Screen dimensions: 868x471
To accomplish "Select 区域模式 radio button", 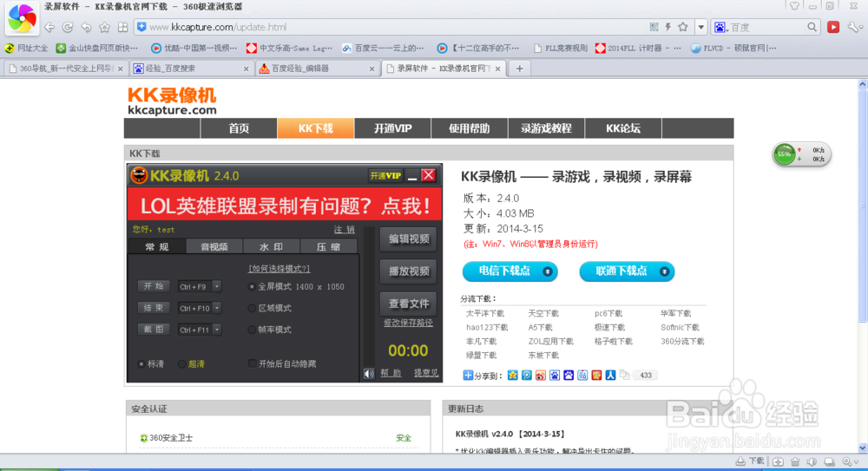I will point(252,308).
